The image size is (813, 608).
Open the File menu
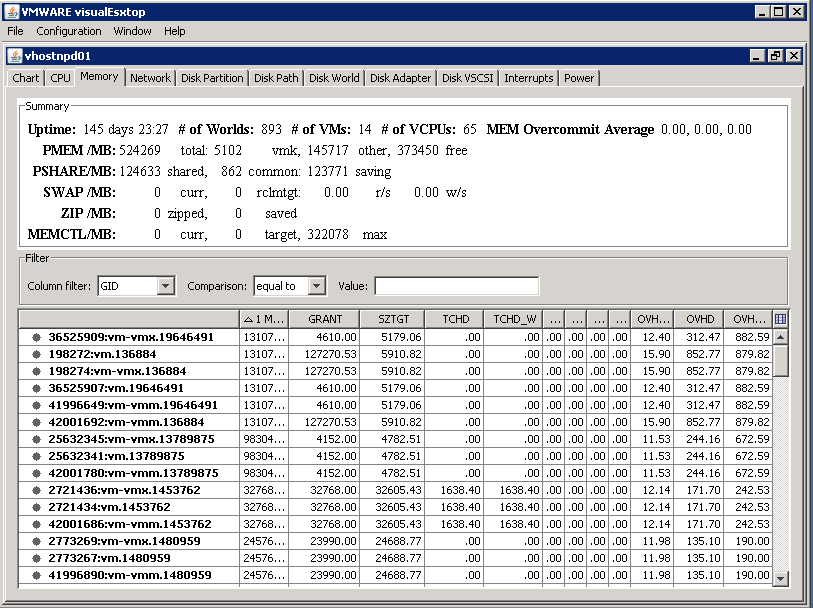click(x=15, y=31)
